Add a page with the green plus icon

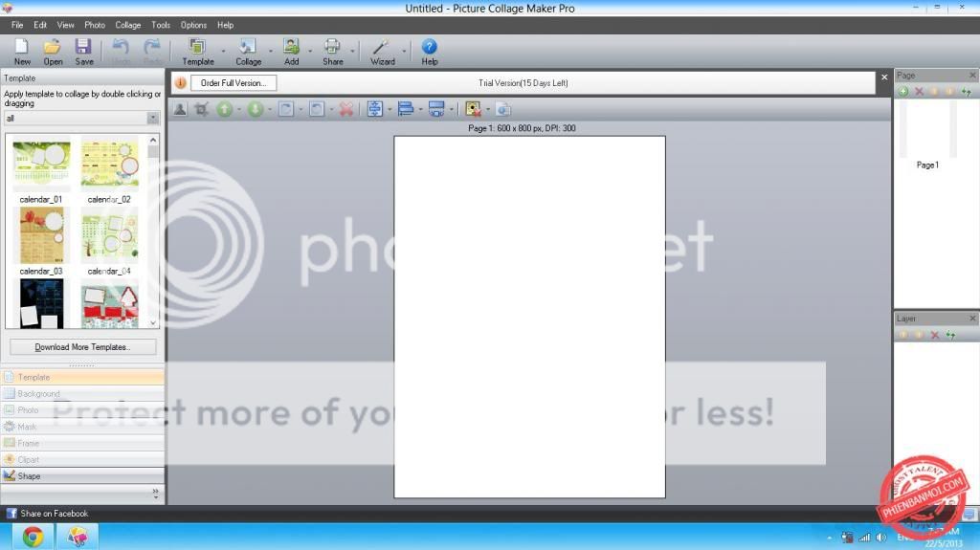pyautogui.click(x=903, y=91)
